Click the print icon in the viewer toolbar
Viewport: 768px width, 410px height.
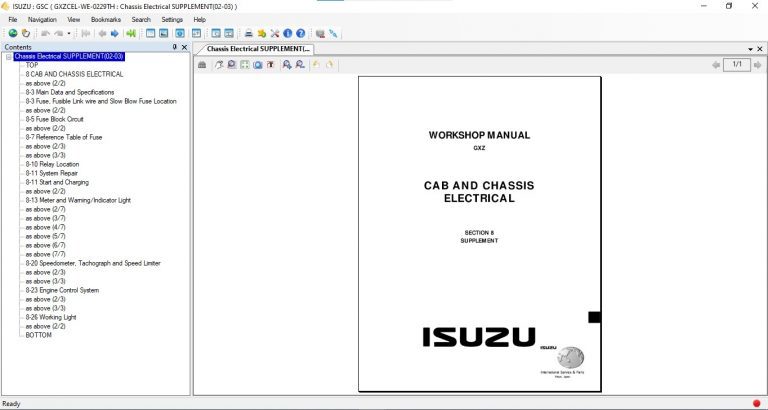(x=202, y=65)
